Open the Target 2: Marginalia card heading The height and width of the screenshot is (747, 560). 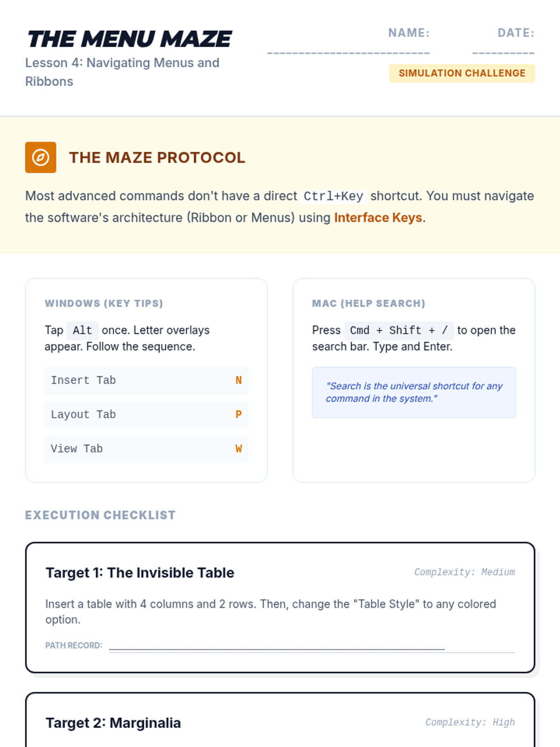tap(113, 723)
